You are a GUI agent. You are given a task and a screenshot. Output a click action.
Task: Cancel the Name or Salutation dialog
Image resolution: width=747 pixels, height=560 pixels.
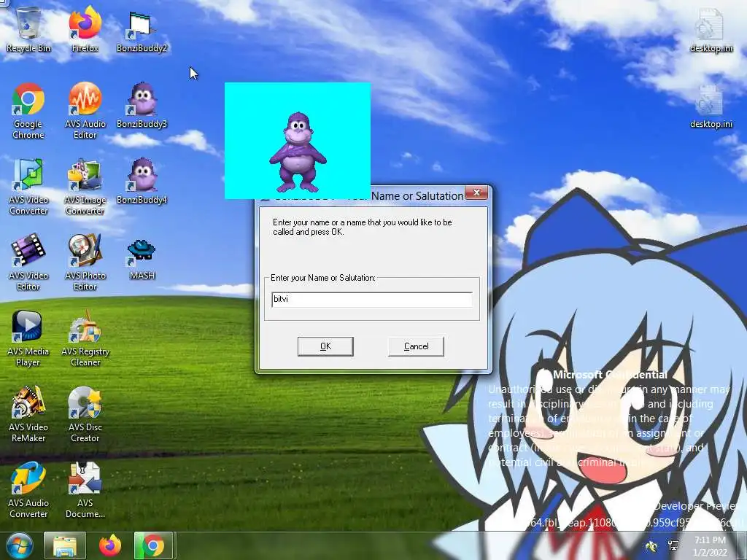tap(416, 346)
